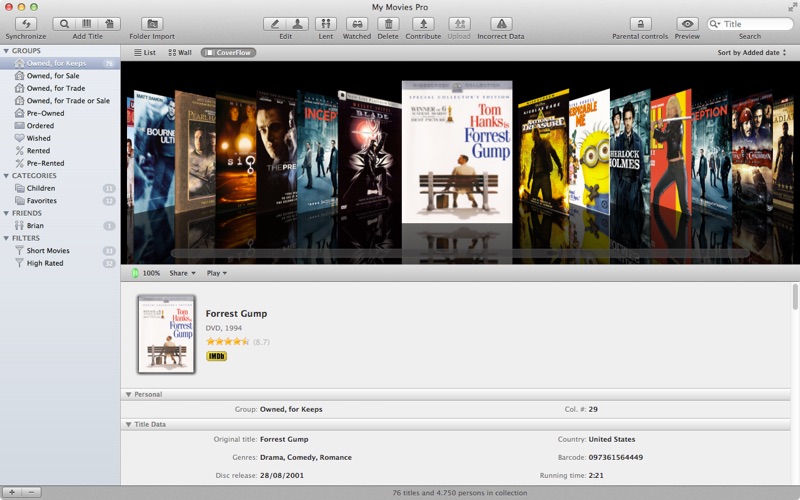Collapse the GROUPS sidebar section
The image size is (800, 500).
pos(7,50)
